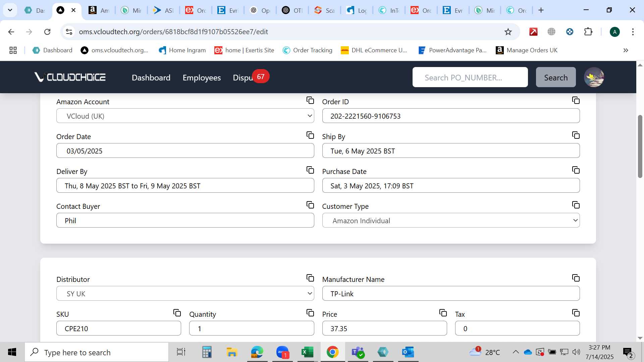The width and height of the screenshot is (644, 362).
Task: Open File Explorer from the taskbar
Action: pos(232,352)
